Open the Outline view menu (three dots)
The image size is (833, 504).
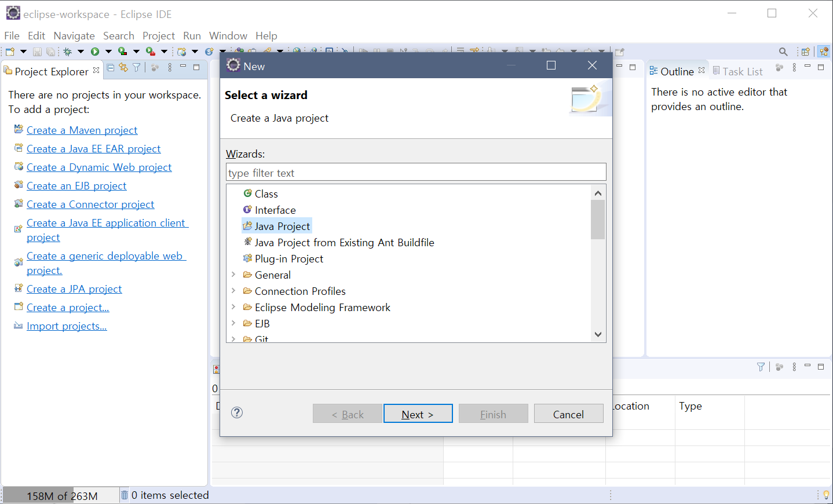(x=794, y=68)
